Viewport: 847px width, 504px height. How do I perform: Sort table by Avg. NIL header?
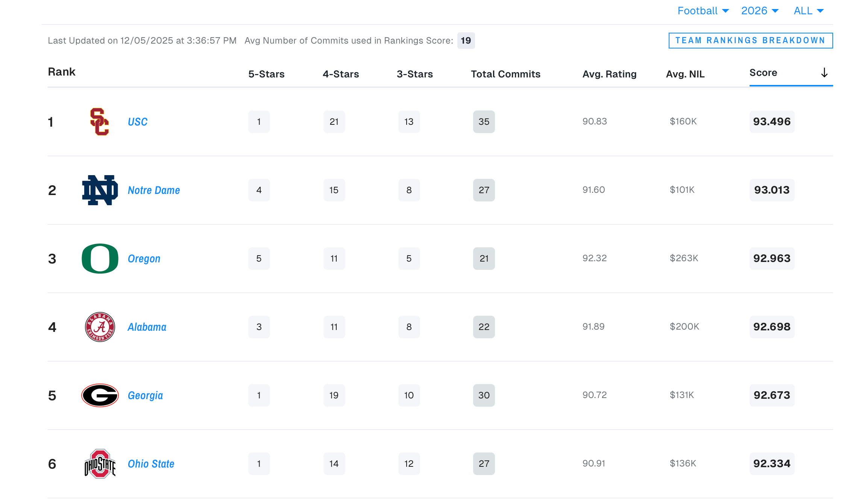click(x=685, y=74)
